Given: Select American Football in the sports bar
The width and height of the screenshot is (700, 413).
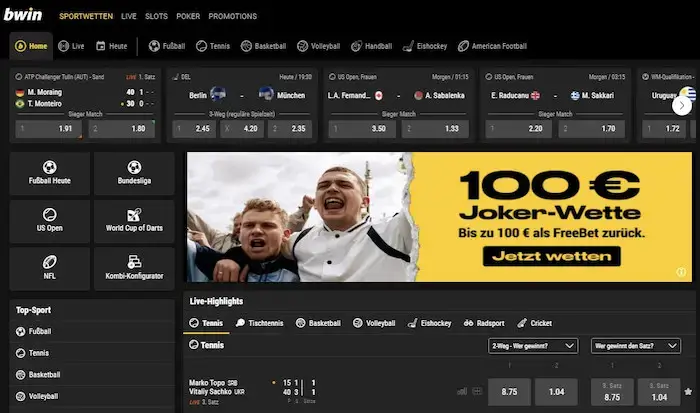Looking at the screenshot, I should tap(492, 46).
